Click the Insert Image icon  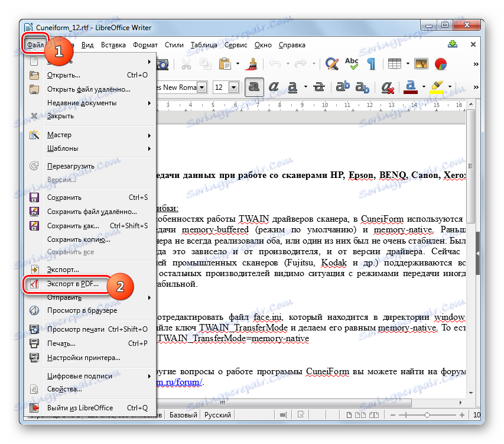click(x=421, y=64)
